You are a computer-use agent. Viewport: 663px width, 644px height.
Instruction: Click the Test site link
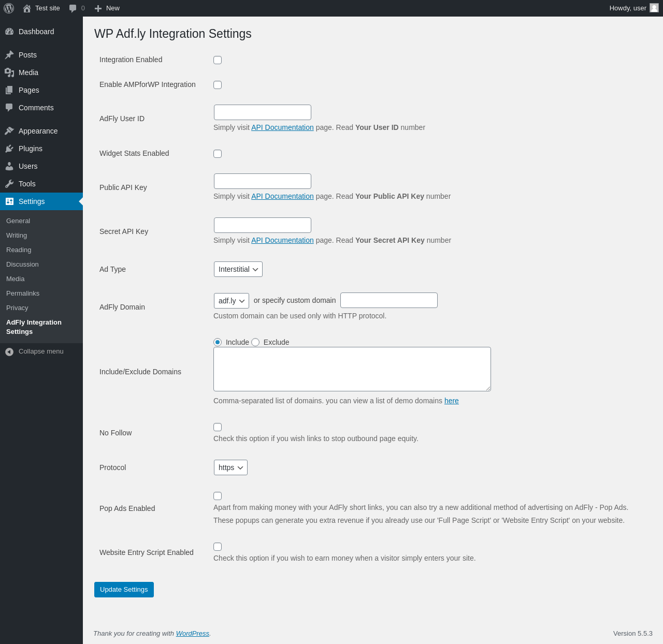(41, 8)
